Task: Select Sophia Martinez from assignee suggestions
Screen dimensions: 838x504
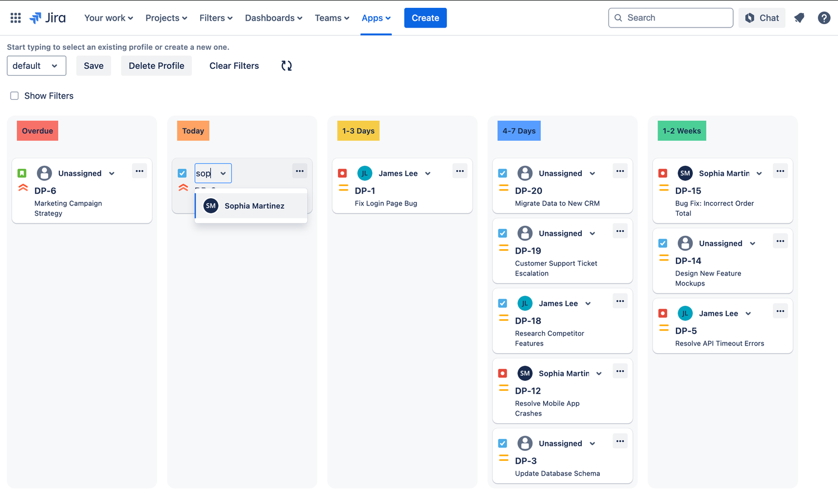Action: (x=251, y=206)
